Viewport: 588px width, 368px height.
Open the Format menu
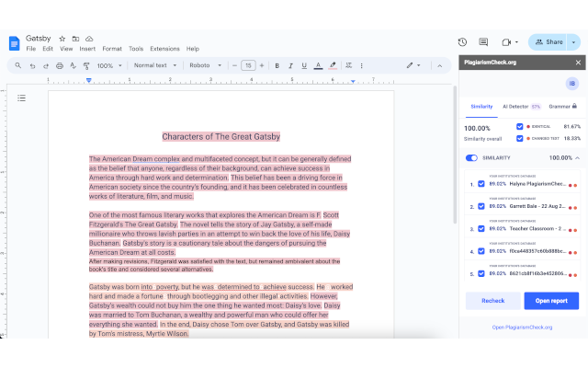click(112, 49)
